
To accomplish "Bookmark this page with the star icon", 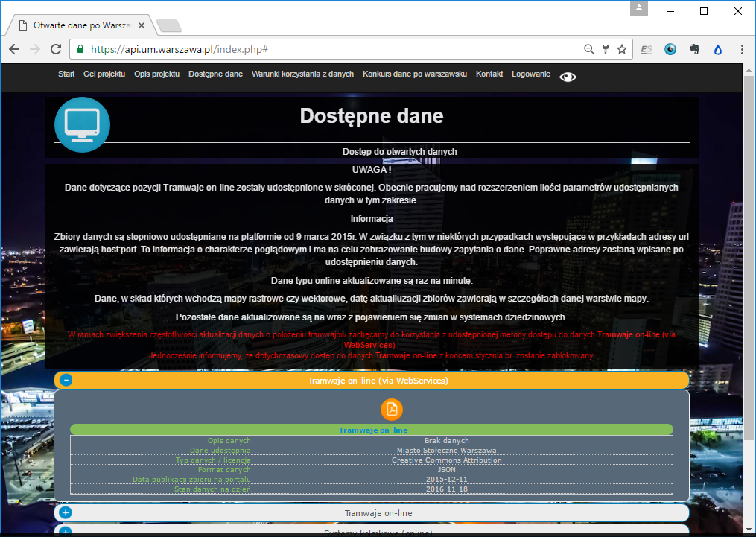I will point(622,49).
